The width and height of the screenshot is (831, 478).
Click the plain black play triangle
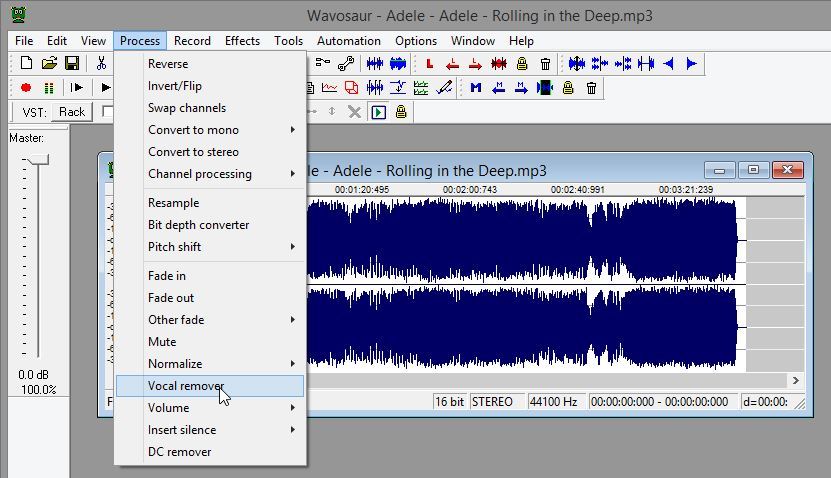tap(106, 87)
